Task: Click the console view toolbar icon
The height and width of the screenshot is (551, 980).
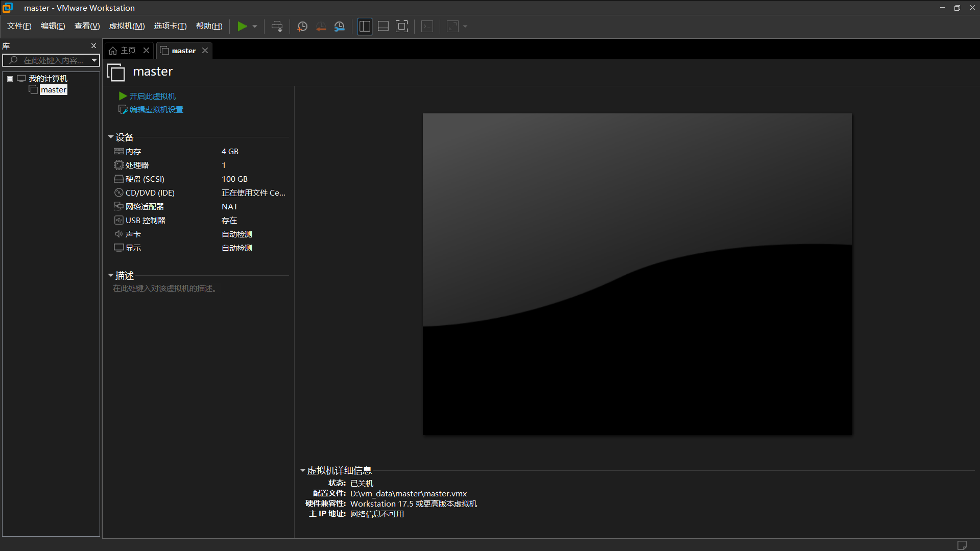Action: point(427,27)
